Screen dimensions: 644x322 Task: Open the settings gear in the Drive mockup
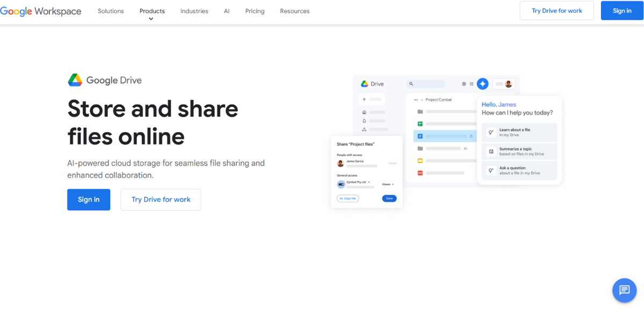463,84
